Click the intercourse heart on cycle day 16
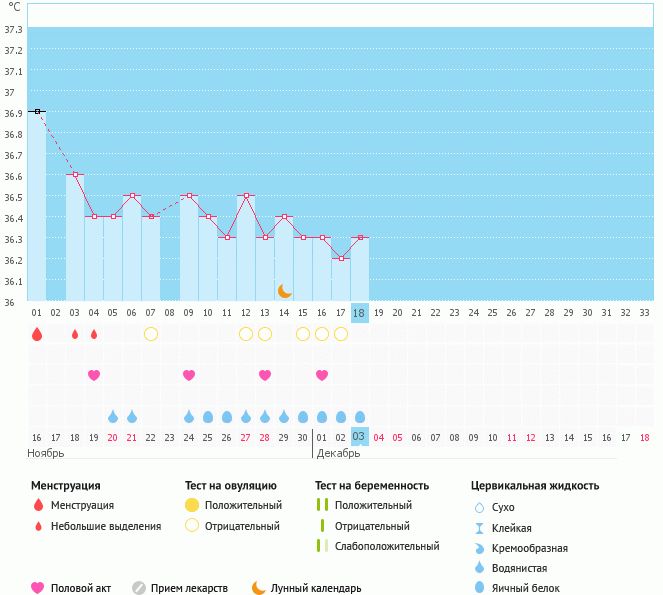 pos(322,375)
